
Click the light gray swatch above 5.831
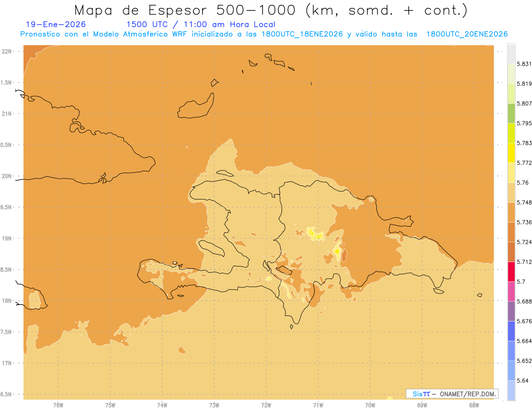coord(511,54)
